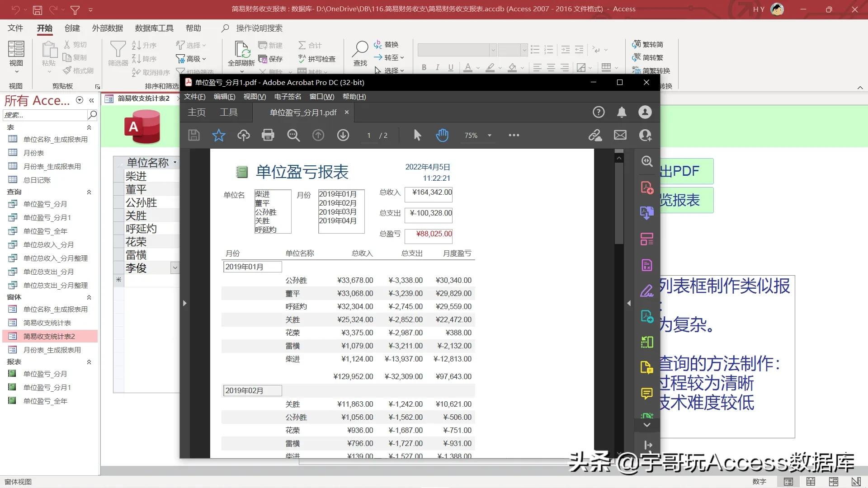This screenshot has width=868, height=488.
Task: Collapse Acrobat right tools pane arrow
Action: pyautogui.click(x=629, y=303)
